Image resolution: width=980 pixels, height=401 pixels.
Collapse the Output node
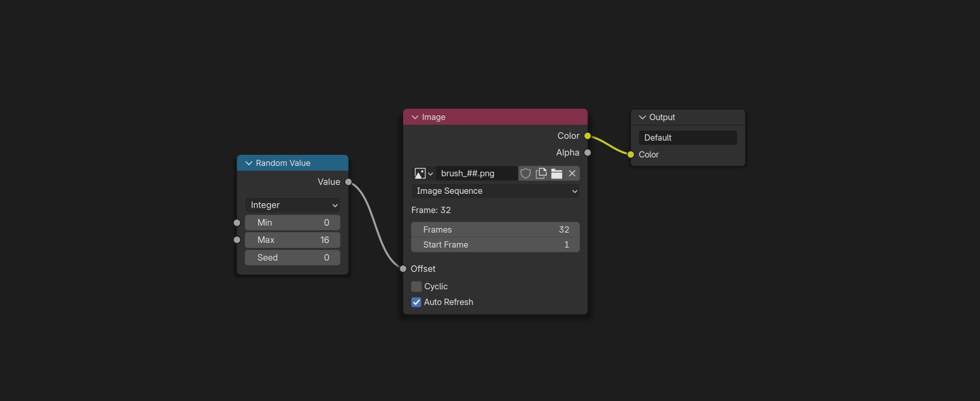[642, 117]
